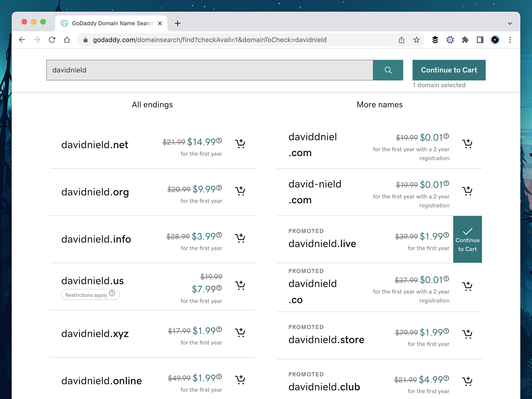
Task: Expand the tab search chevron
Action: pyautogui.click(x=510, y=23)
